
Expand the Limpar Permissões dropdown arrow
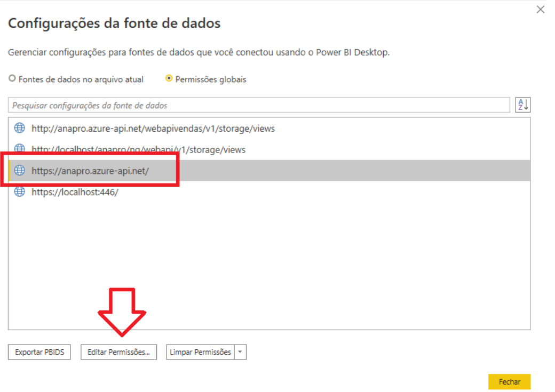point(240,352)
